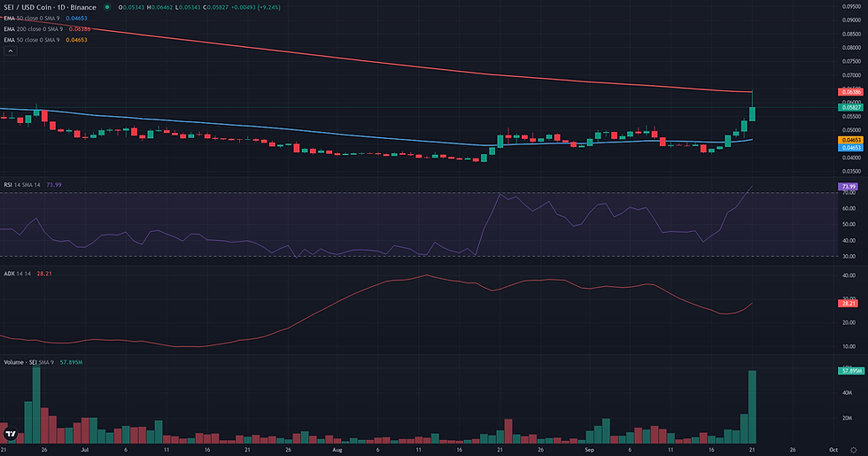Screen dimensions: 868x456
Task: Click the green 0.05827 current price label
Action: (x=849, y=107)
